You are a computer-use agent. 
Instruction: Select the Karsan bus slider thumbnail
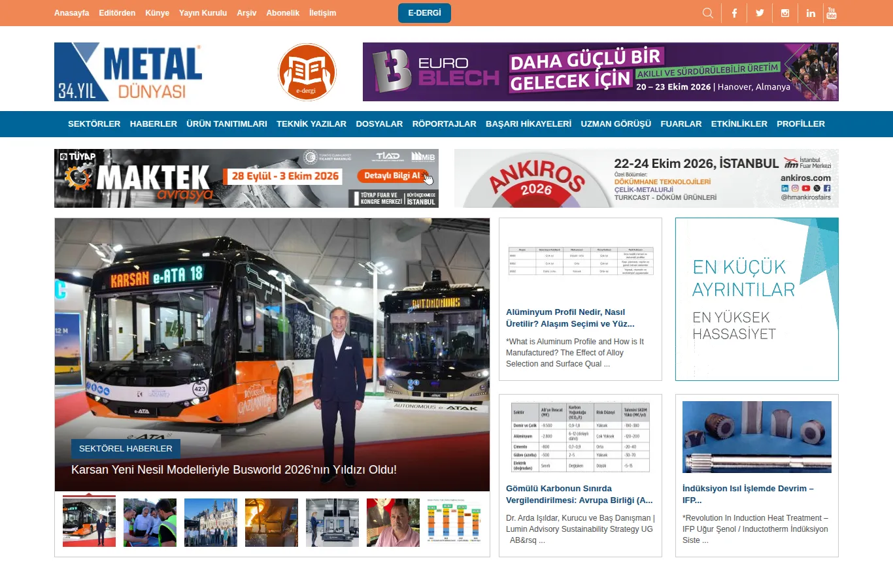(x=89, y=522)
